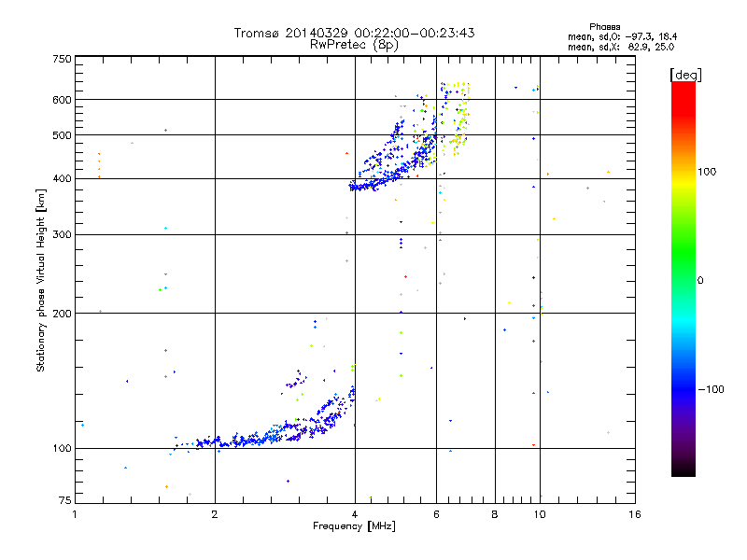The image size is (747, 560).
Task: Click the 'mean, sd,X: 82.9, 25.0' line
Action: [621, 48]
